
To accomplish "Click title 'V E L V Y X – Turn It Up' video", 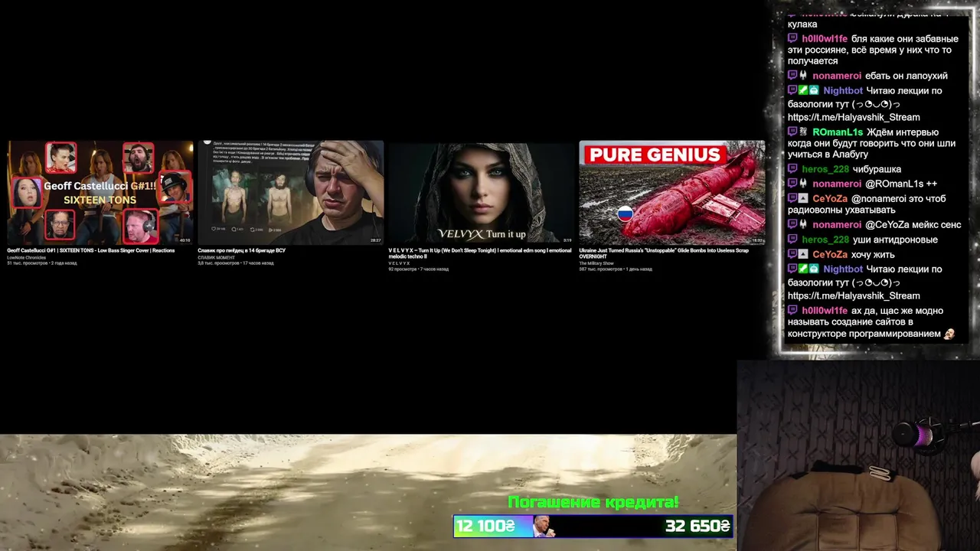I will [x=479, y=253].
